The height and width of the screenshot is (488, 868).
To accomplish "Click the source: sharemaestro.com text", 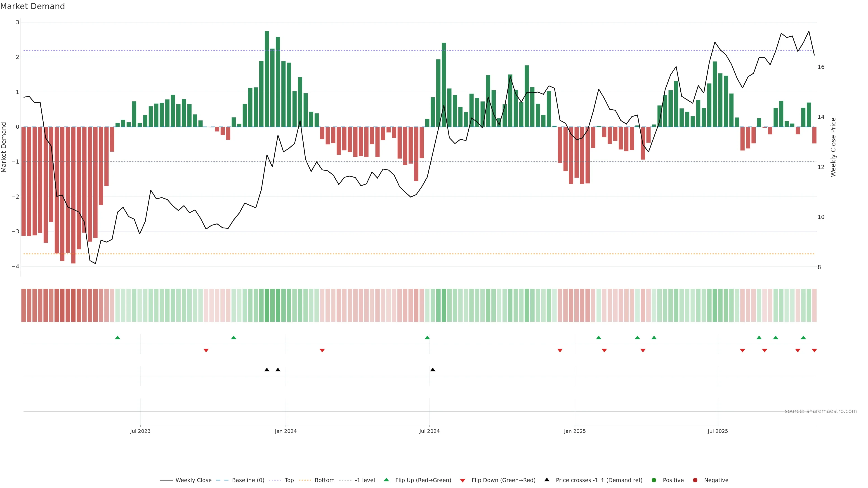I will coord(821,411).
